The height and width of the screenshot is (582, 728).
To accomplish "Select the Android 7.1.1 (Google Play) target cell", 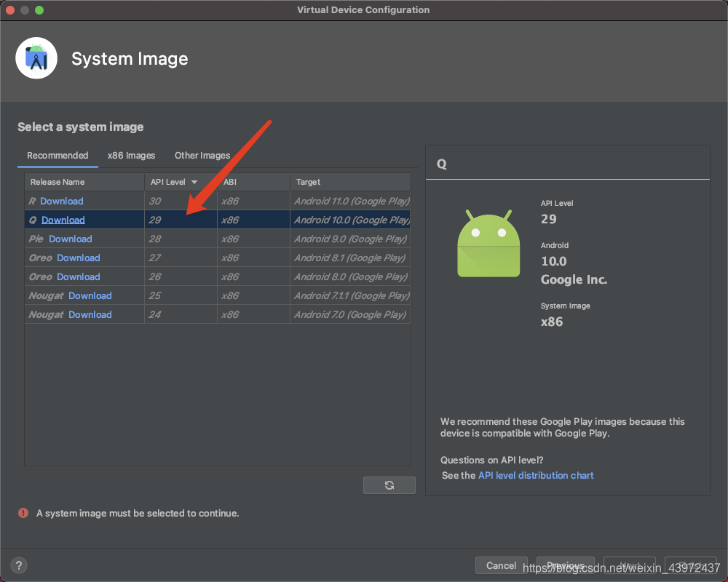I will (x=351, y=295).
